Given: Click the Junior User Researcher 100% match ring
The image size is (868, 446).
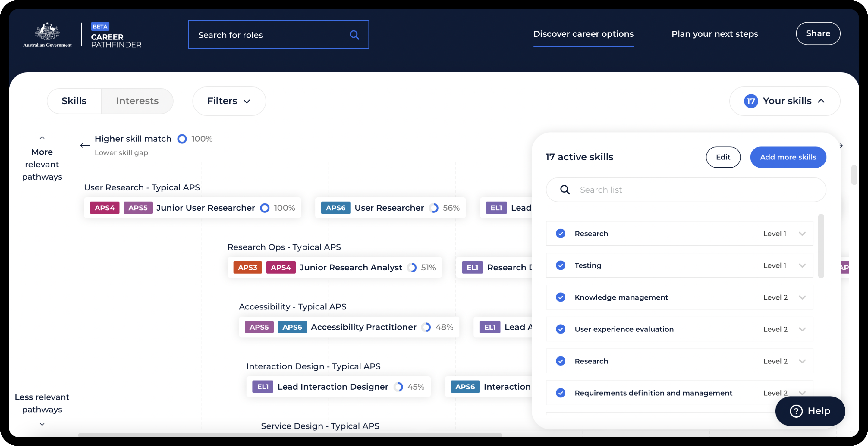Looking at the screenshot, I should pyautogui.click(x=265, y=208).
